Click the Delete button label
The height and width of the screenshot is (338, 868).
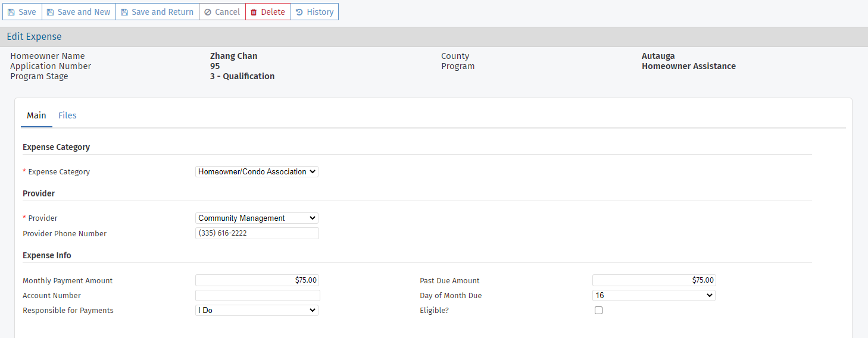pos(273,12)
